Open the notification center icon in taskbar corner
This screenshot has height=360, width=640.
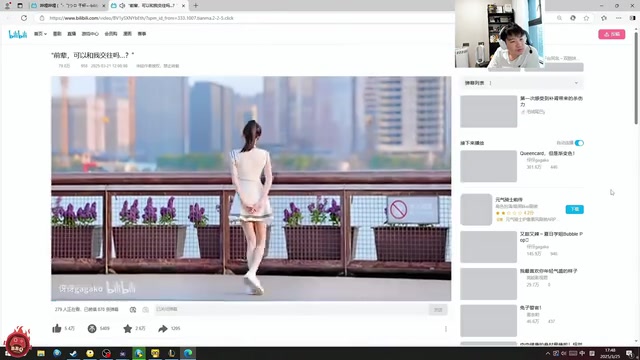click(629, 353)
